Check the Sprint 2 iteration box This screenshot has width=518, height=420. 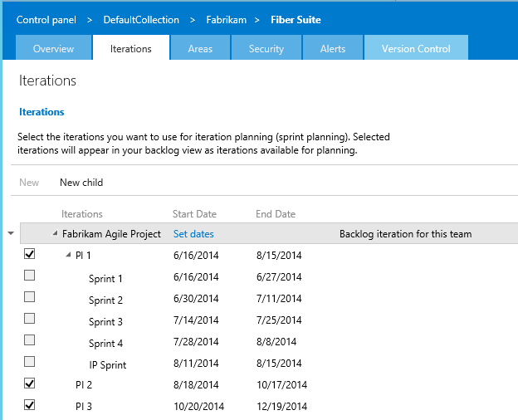pyautogui.click(x=30, y=296)
